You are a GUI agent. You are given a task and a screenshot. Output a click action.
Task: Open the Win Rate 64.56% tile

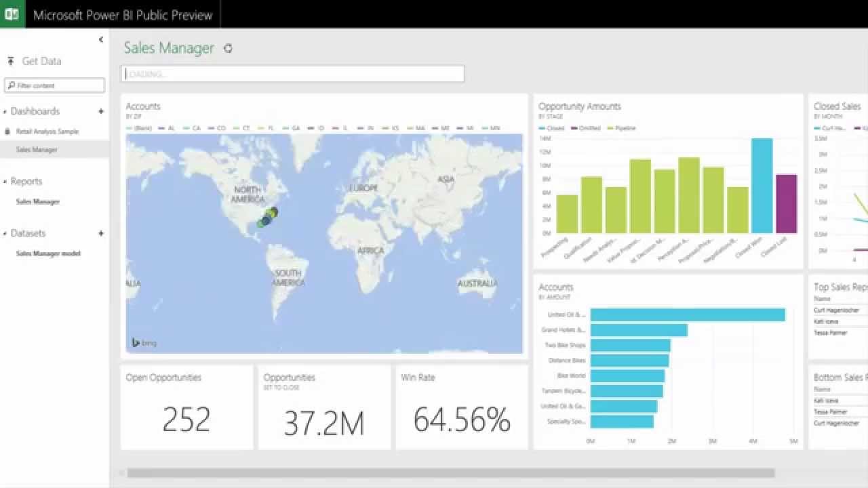pyautogui.click(x=462, y=407)
